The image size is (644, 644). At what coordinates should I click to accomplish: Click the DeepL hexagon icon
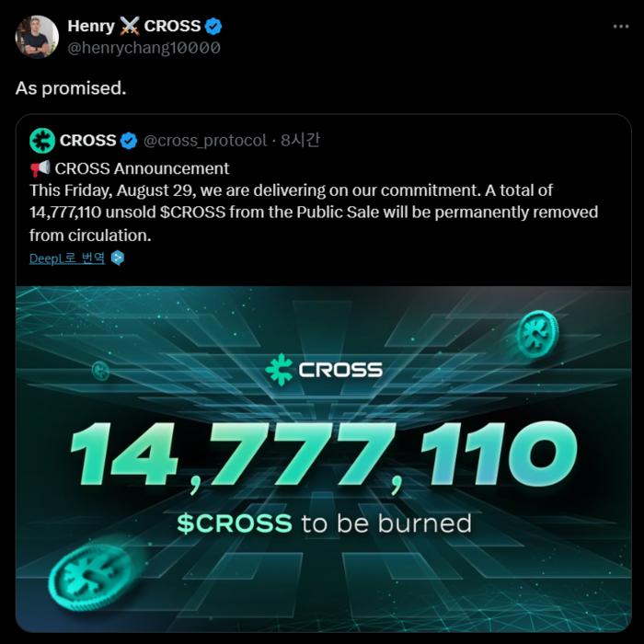(117, 258)
